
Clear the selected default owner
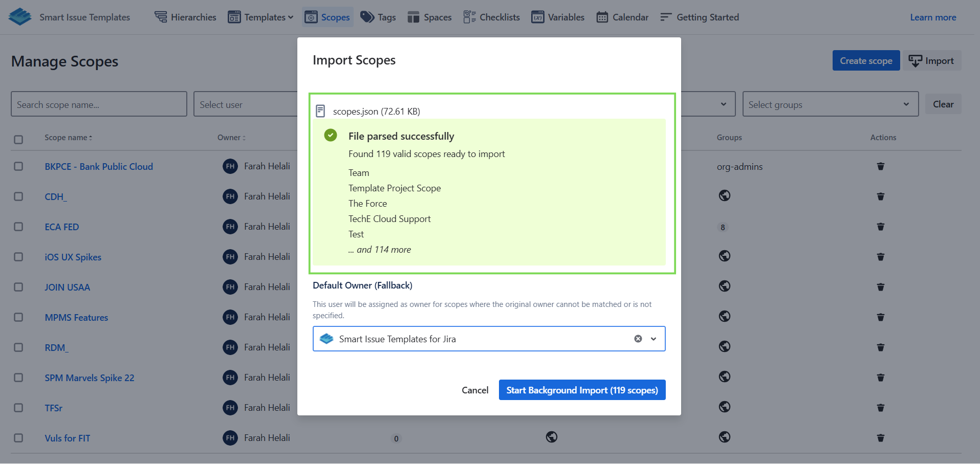click(638, 339)
